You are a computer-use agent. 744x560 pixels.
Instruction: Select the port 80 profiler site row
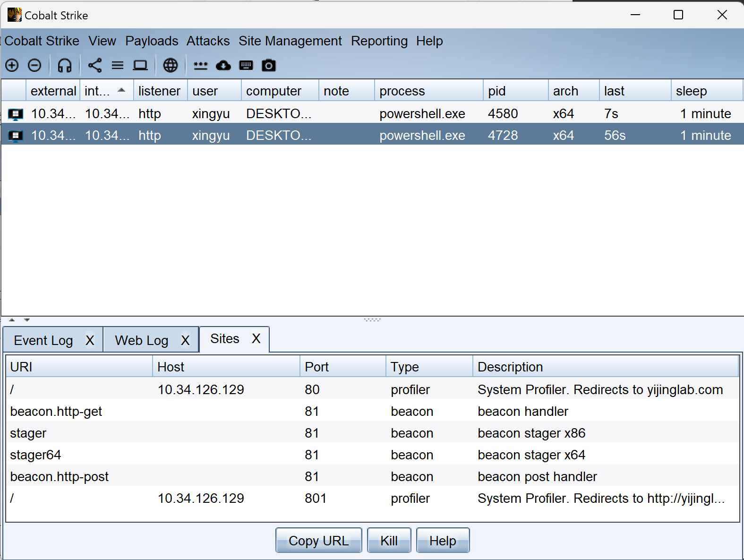pyautogui.click(x=372, y=389)
